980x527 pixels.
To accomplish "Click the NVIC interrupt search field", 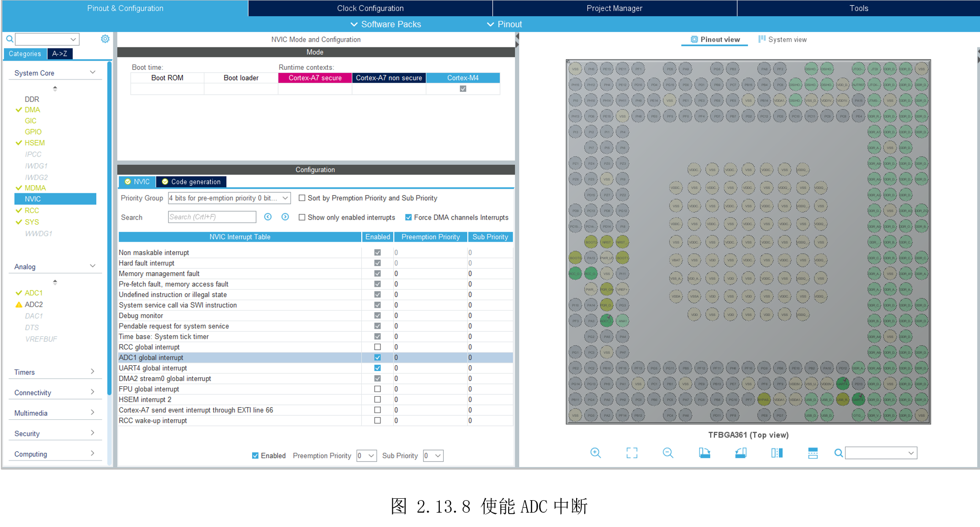I will point(212,217).
